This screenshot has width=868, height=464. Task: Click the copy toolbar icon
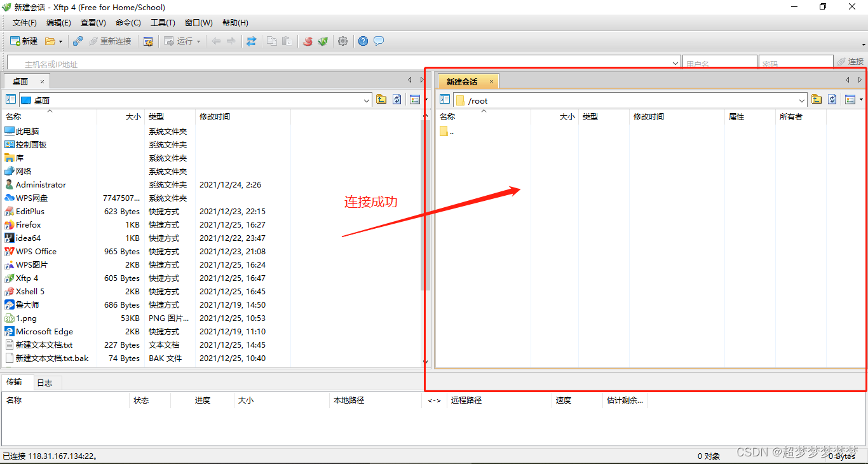(272, 41)
